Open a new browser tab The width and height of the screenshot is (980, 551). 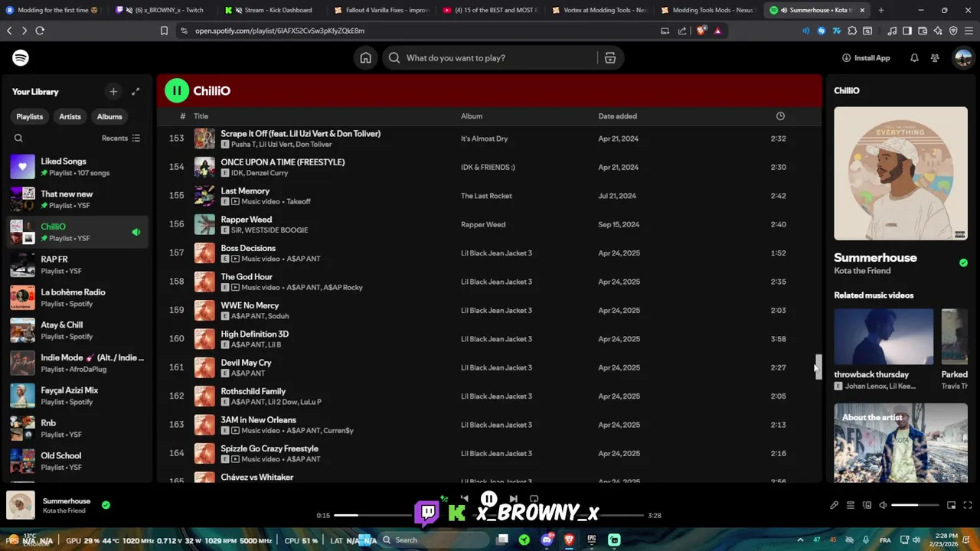(x=881, y=10)
